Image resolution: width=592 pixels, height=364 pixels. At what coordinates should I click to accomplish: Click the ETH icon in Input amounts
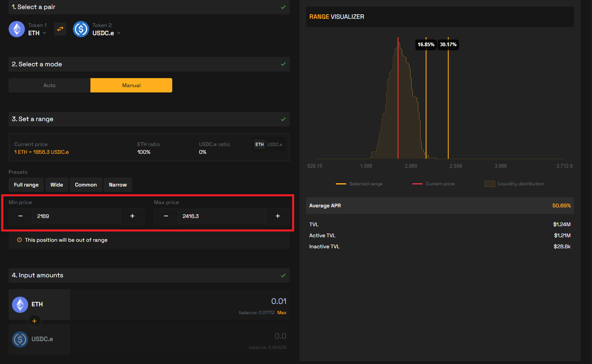pos(20,304)
